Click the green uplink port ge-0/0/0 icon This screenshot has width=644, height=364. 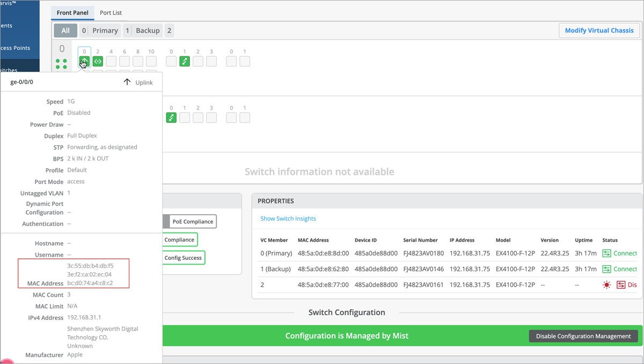84,61
